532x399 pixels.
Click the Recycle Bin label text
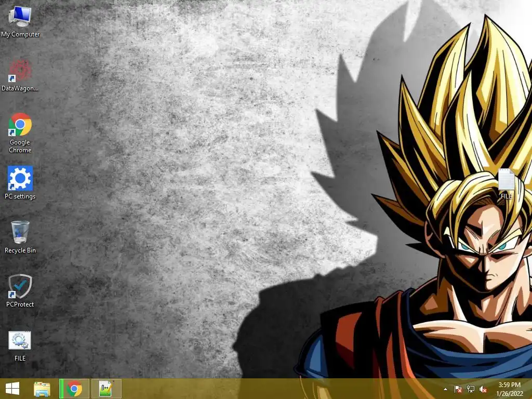tap(20, 250)
